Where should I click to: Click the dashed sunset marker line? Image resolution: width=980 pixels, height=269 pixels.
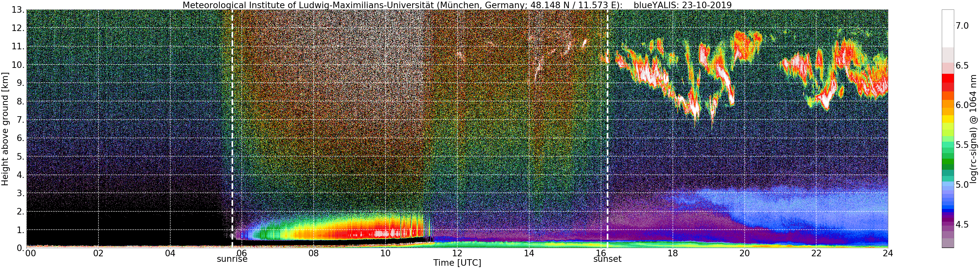click(607, 129)
